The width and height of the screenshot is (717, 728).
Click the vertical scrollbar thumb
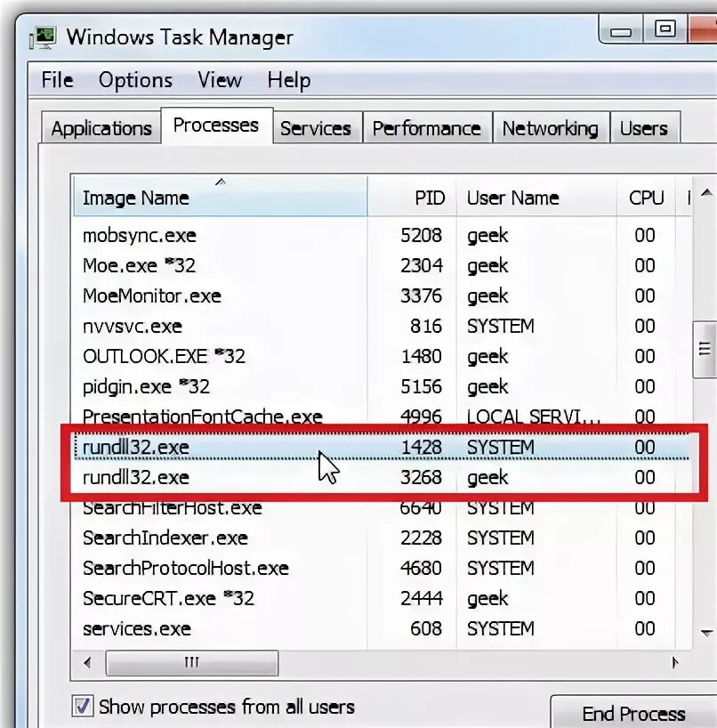pyautogui.click(x=705, y=349)
